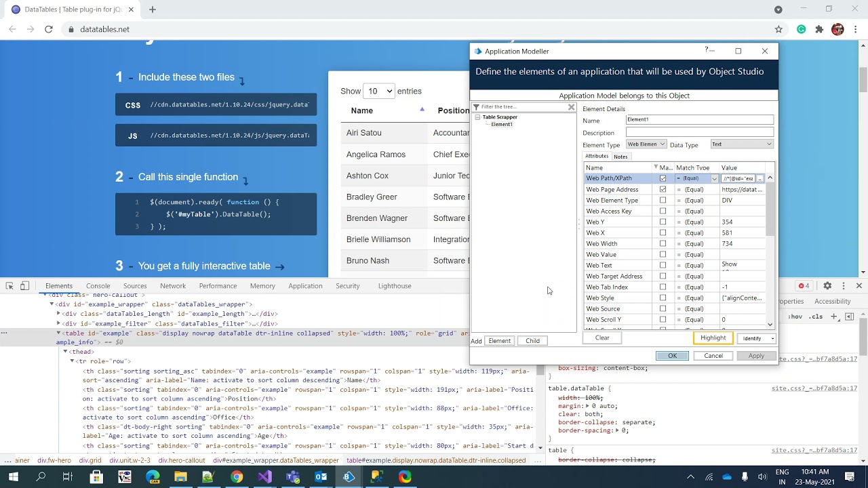This screenshot has height=488, width=868.
Task: Open Match Type dropdown for Web Path/XPath
Action: click(x=714, y=178)
